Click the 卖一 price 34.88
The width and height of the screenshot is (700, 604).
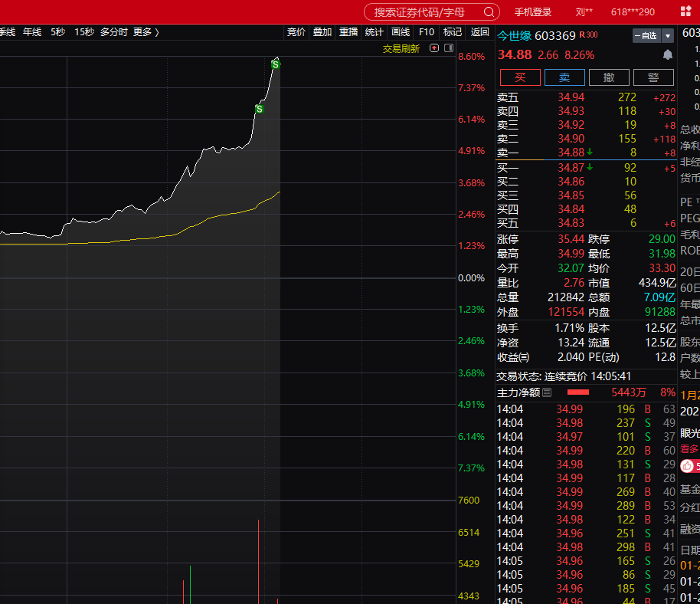tap(571, 153)
